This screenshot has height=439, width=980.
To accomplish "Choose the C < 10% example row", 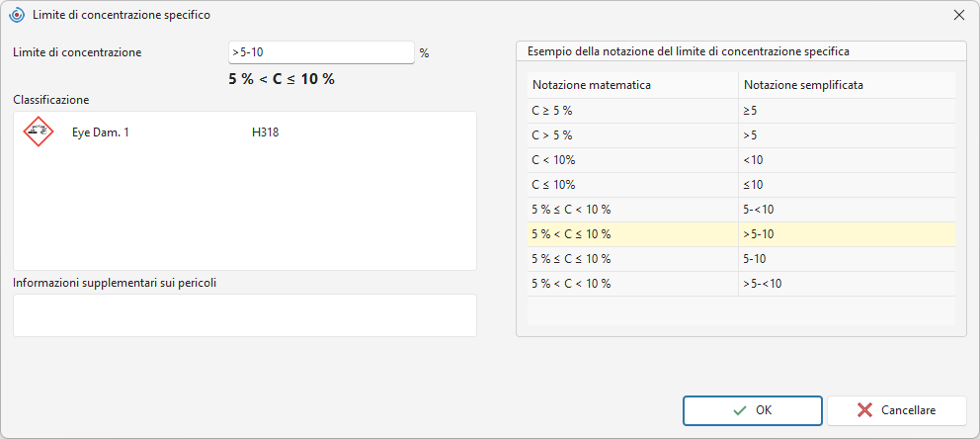I will click(x=741, y=160).
